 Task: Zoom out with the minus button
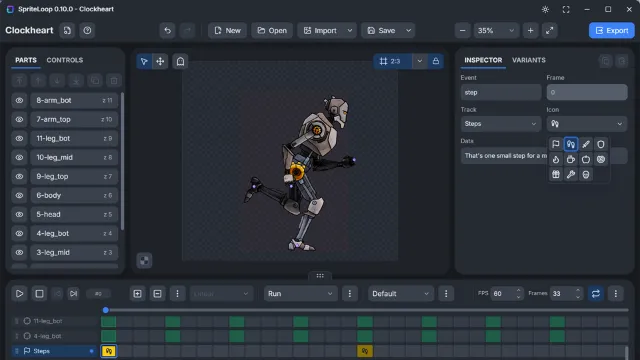point(462,31)
